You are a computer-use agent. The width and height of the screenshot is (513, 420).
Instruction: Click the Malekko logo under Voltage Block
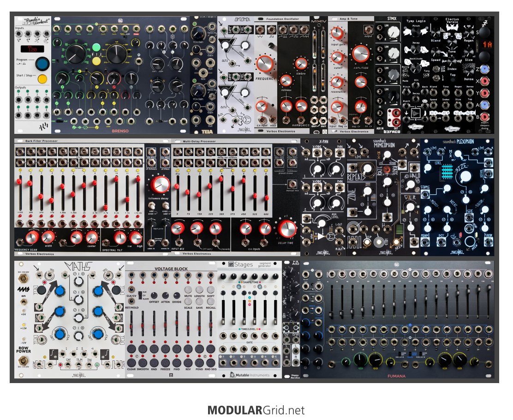click(x=171, y=375)
